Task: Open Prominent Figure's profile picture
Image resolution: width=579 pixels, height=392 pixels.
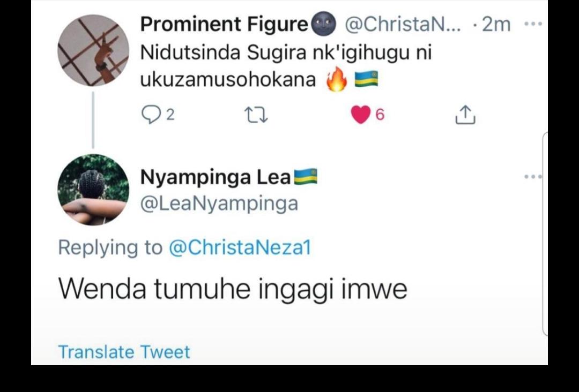Action: [x=93, y=50]
